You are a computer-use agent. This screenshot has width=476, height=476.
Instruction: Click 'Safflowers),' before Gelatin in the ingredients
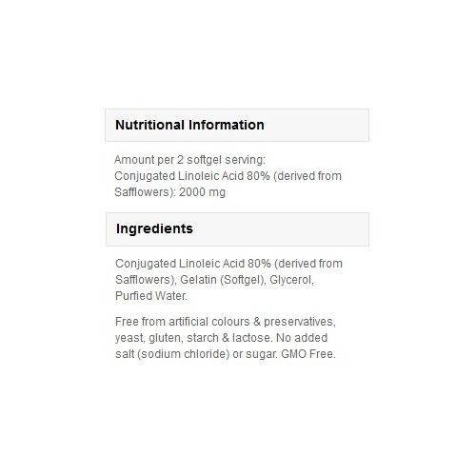point(146,280)
